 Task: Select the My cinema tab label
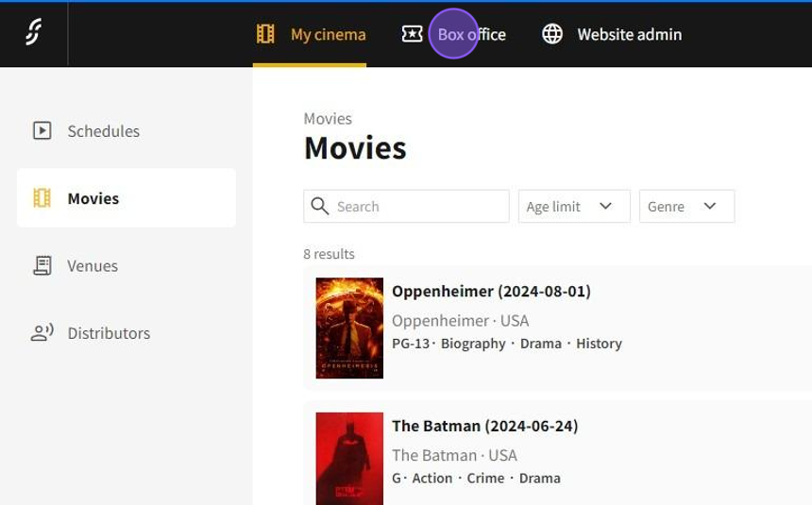(x=328, y=34)
